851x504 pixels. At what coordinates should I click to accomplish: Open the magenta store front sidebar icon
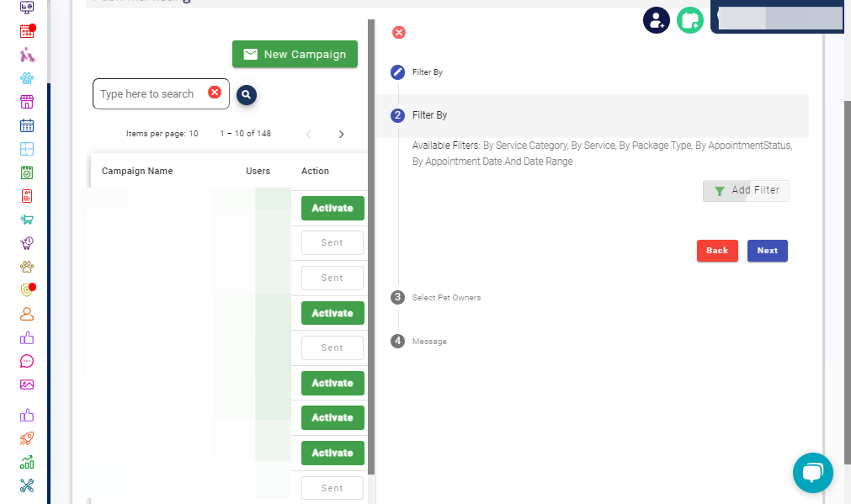tap(27, 102)
